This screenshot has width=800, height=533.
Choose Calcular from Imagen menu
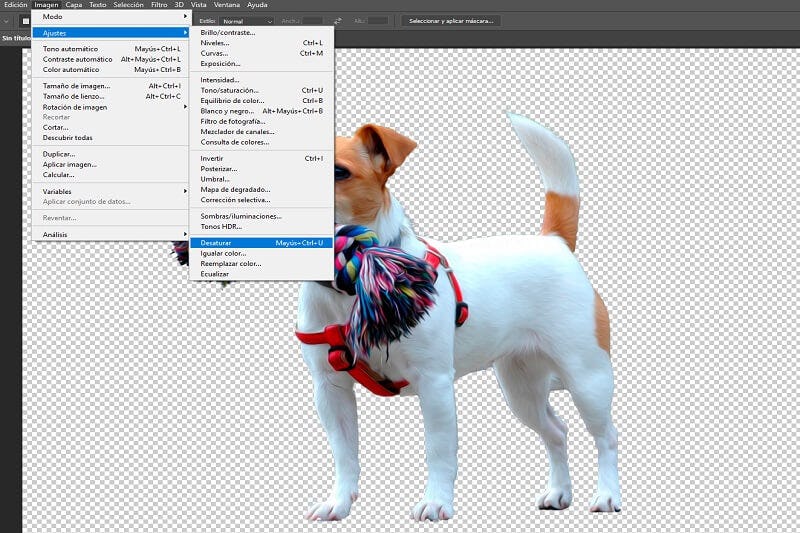click(x=111, y=174)
